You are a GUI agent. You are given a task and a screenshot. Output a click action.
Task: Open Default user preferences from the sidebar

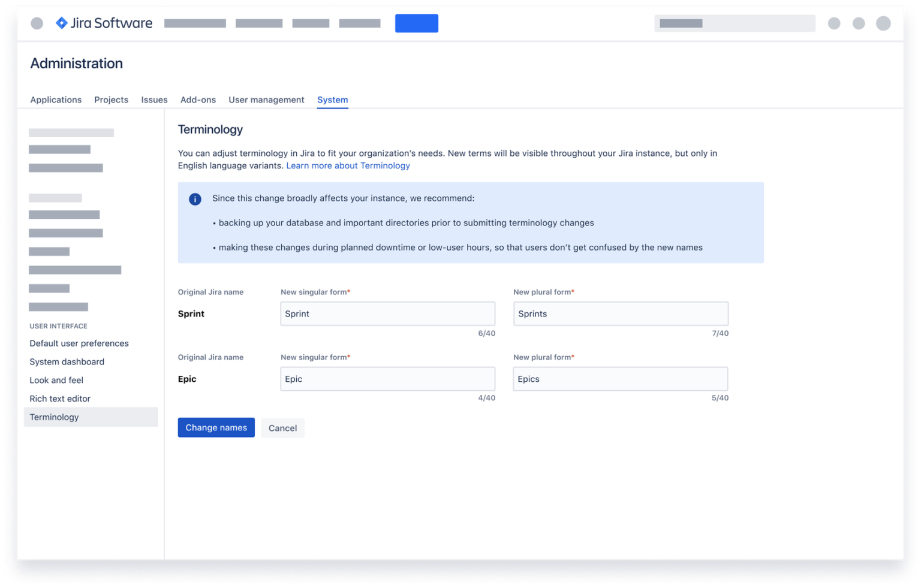79,343
